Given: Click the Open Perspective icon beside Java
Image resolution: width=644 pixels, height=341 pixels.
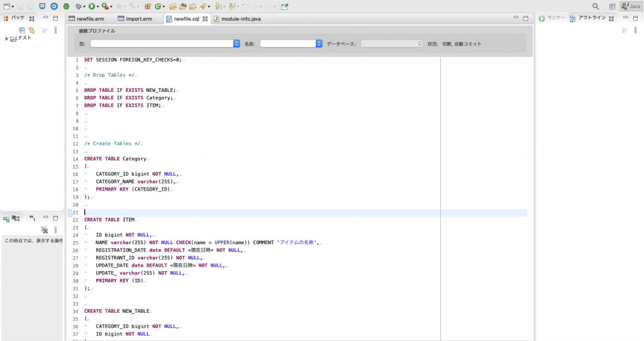Looking at the screenshot, I should click(x=612, y=6).
